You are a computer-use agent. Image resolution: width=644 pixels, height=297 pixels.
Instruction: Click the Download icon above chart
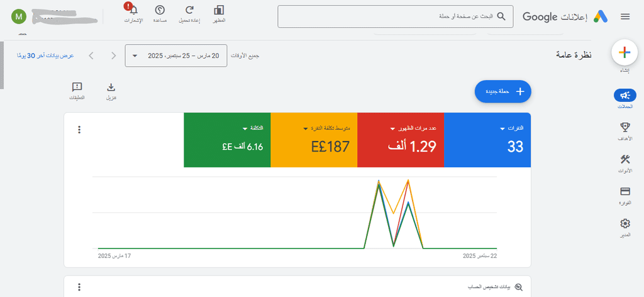tap(111, 87)
